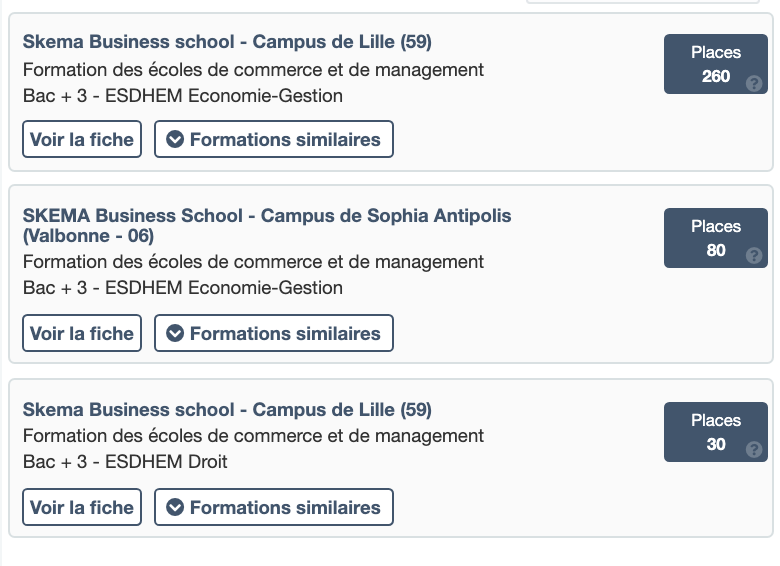Click the help icon beside 260 places
The width and height of the screenshot is (780, 566).
click(x=754, y=83)
